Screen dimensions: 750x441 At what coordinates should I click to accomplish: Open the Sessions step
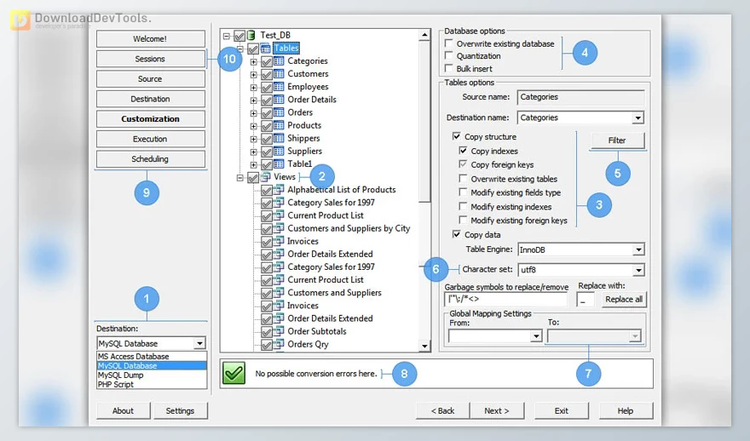pos(150,59)
